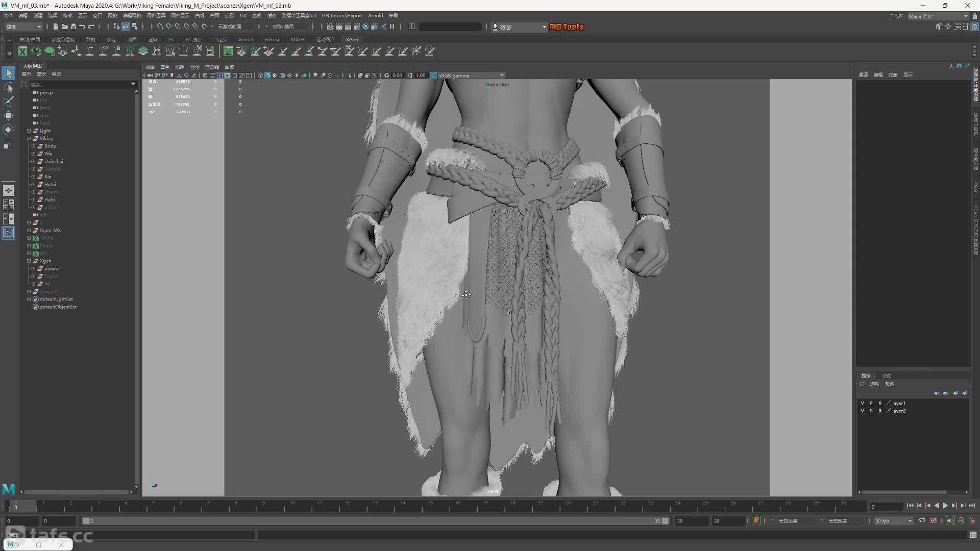Click the XGen layers stack shelf icon
The width and height of the screenshot is (980, 551).
tap(143, 51)
